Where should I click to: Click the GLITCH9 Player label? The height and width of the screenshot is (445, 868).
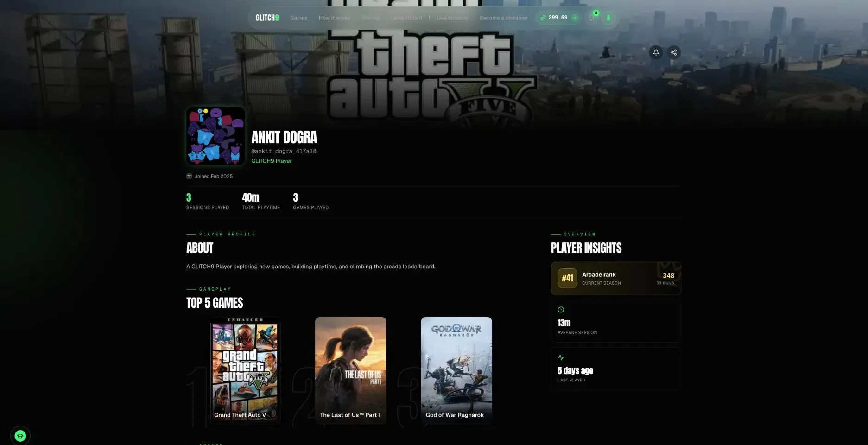pyautogui.click(x=272, y=161)
